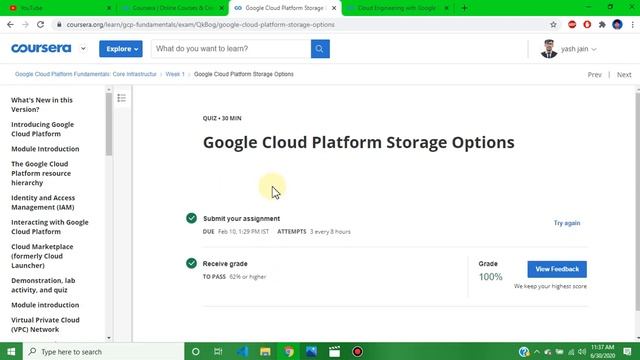The width and height of the screenshot is (640, 360).
Task: Close the Google Cloud Platform Storage tab
Action: pos(334,8)
